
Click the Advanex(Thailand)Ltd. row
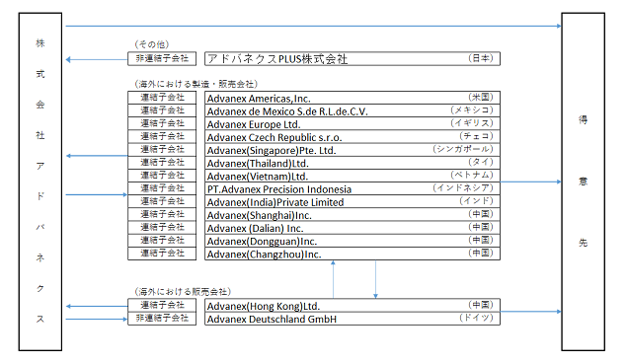[x=353, y=163]
